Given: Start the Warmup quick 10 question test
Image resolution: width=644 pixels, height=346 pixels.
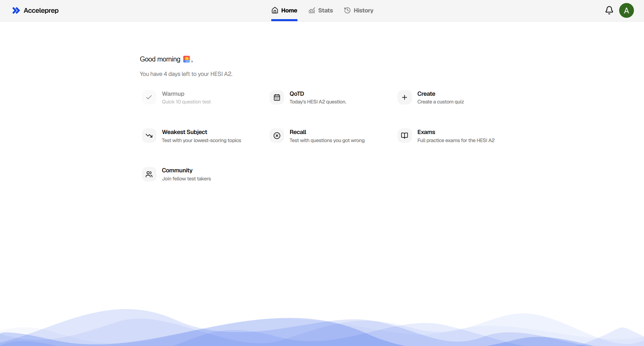Looking at the screenshot, I should pyautogui.click(x=186, y=102).
